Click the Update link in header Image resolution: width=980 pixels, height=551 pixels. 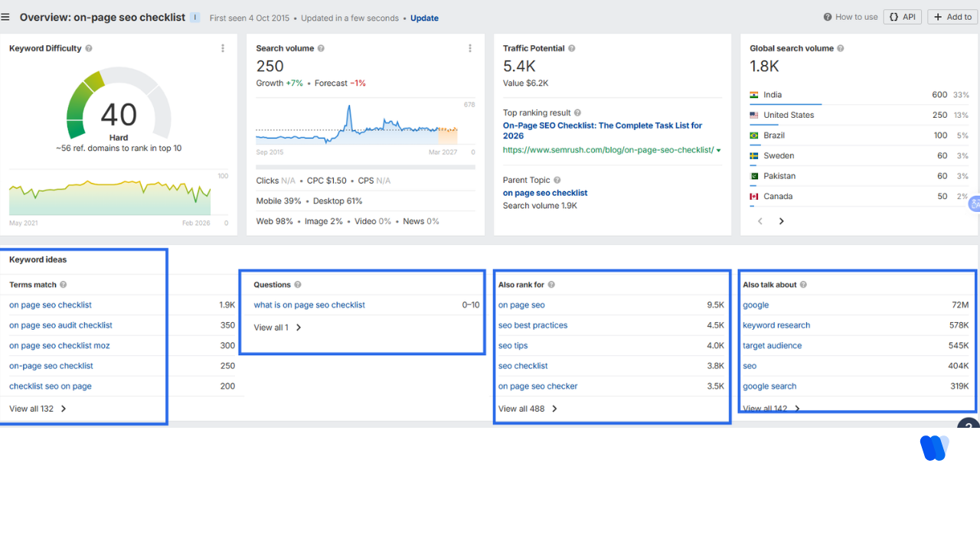(424, 18)
